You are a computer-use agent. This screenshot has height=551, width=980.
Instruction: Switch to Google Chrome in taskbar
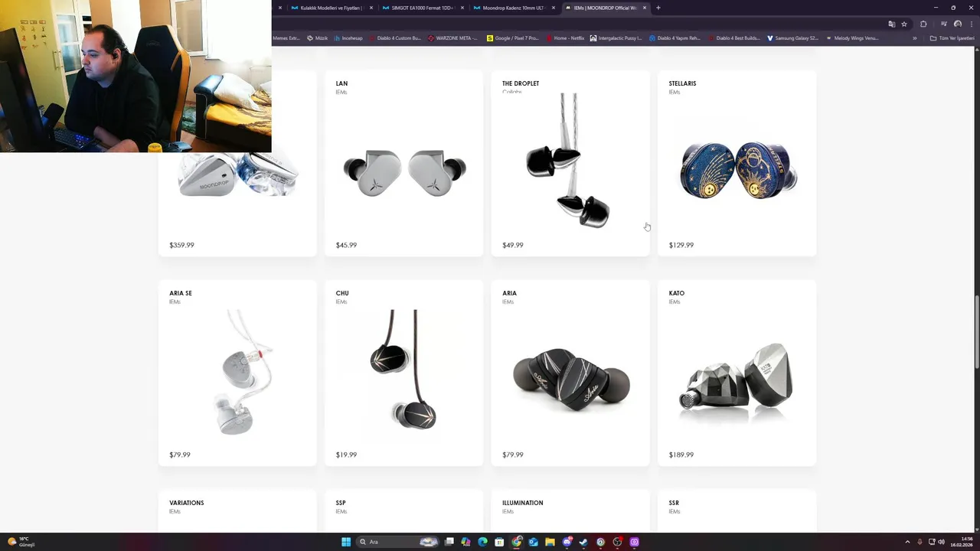click(517, 542)
